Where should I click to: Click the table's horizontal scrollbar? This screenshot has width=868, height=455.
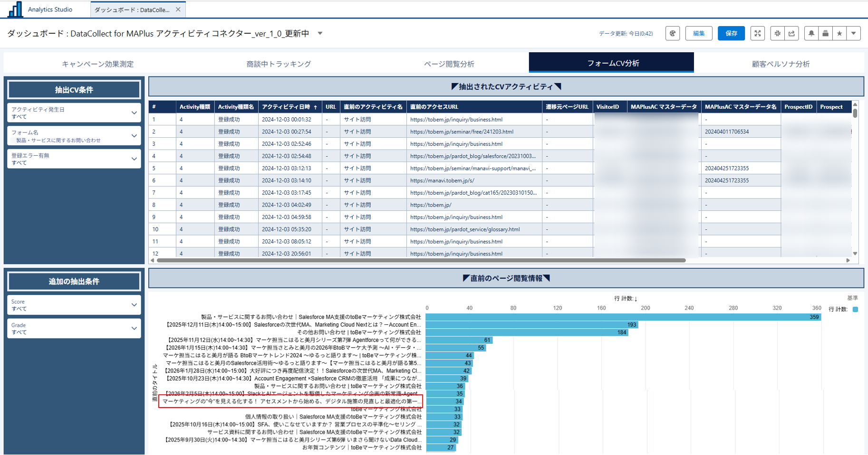click(421, 260)
